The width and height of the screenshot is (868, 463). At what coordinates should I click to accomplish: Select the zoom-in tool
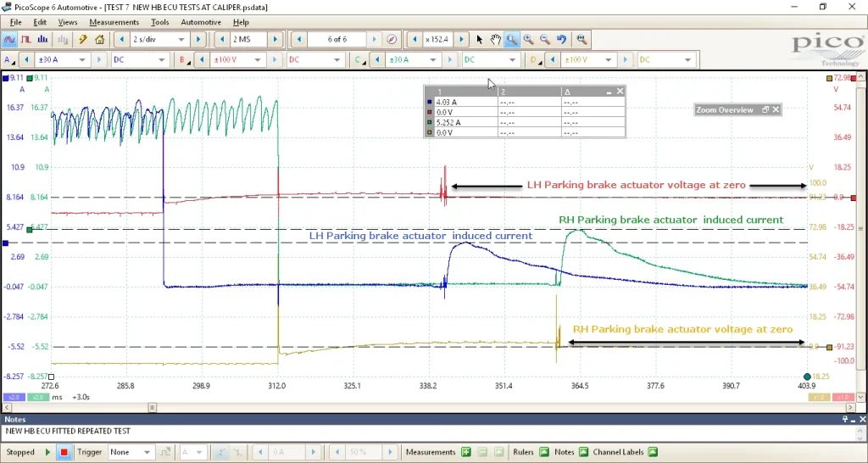point(529,39)
